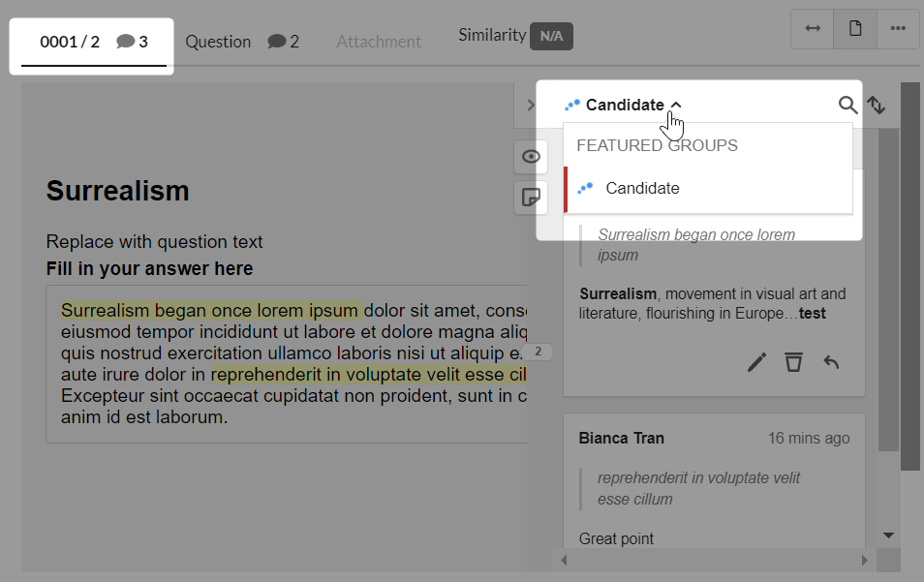Delete the annotation using the trash icon

[794, 361]
